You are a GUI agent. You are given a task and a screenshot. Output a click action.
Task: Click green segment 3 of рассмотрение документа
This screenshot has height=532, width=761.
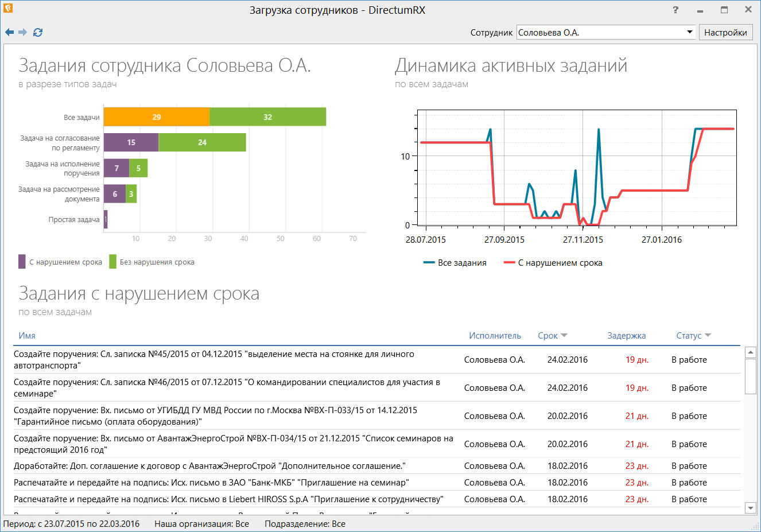[131, 194]
